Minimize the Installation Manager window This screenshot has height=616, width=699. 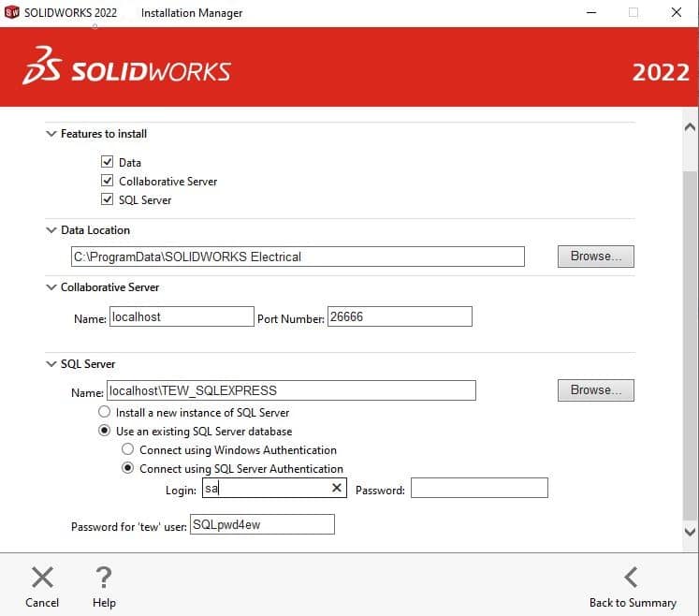point(591,12)
